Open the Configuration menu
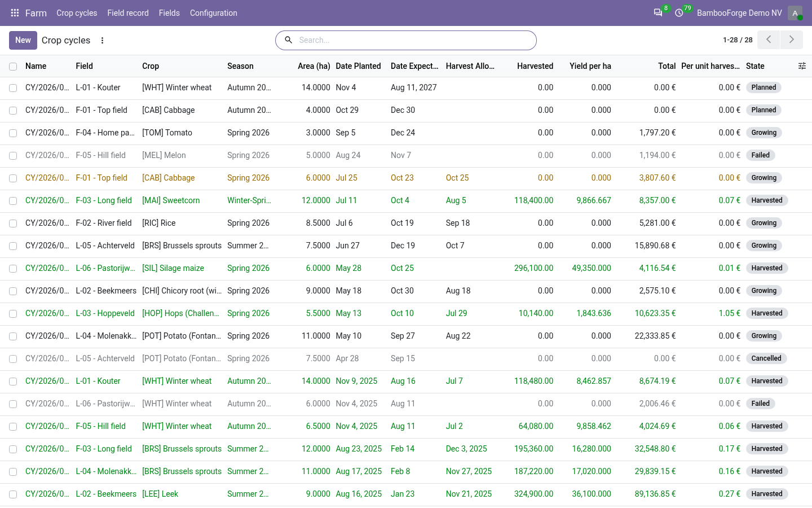 (214, 13)
